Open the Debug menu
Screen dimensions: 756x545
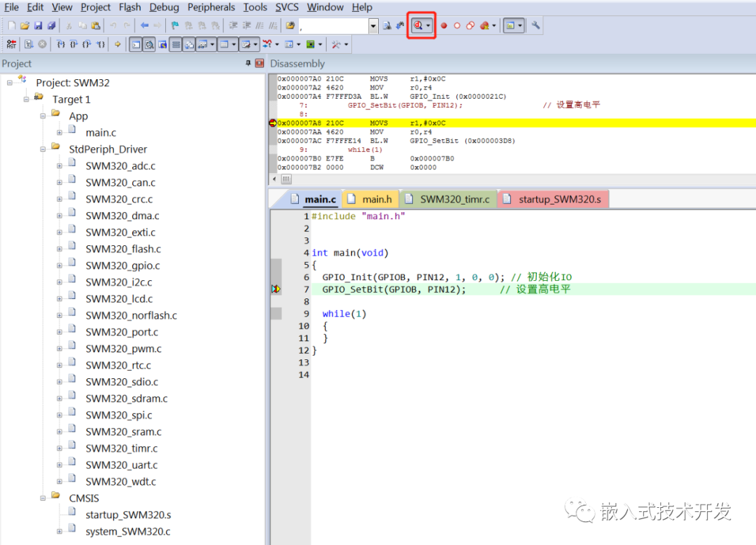(164, 7)
